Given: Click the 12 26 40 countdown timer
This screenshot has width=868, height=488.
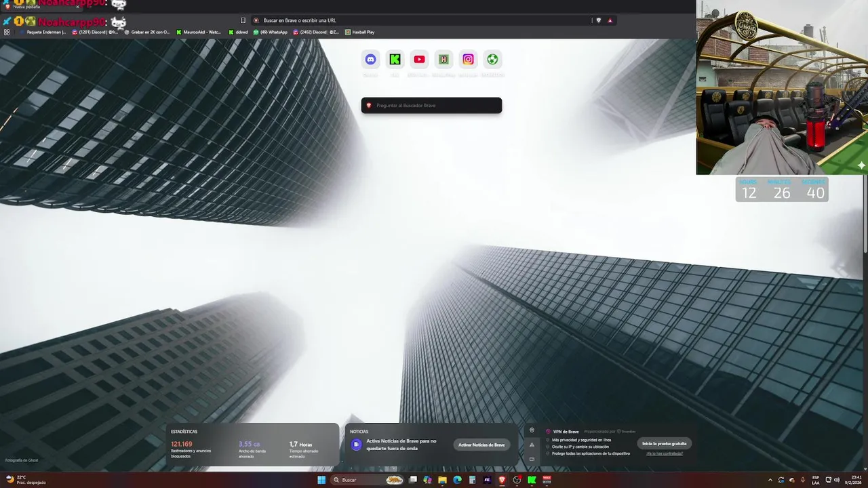Looking at the screenshot, I should tap(782, 189).
